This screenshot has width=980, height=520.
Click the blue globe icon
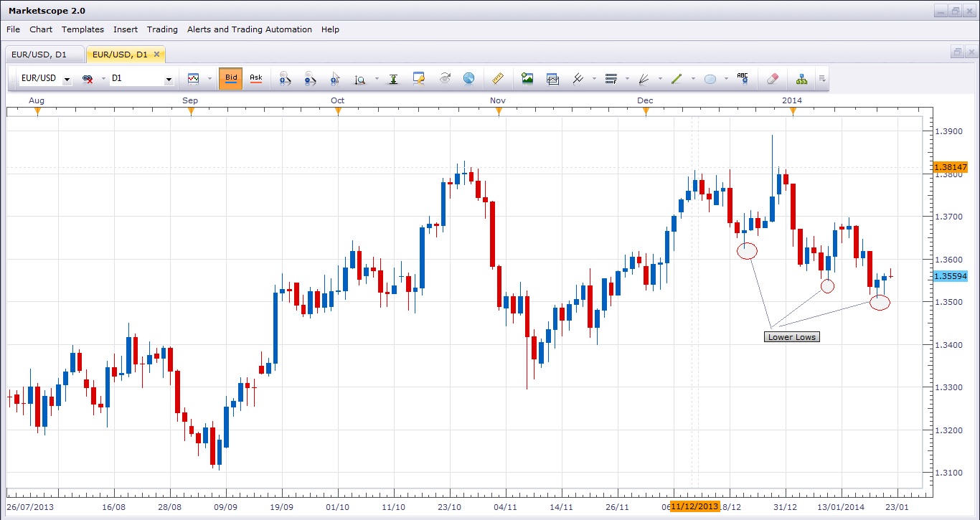[468, 78]
